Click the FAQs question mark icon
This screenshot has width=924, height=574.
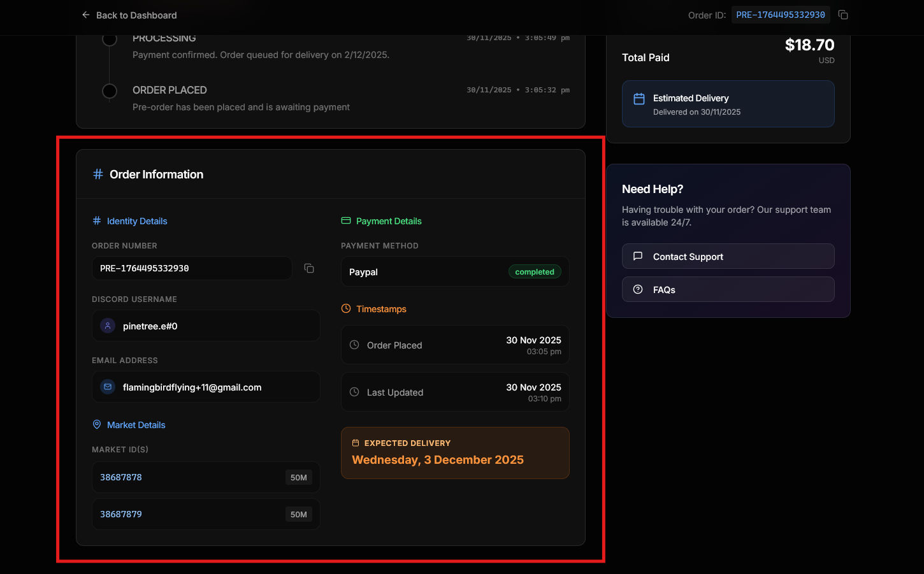click(x=638, y=289)
